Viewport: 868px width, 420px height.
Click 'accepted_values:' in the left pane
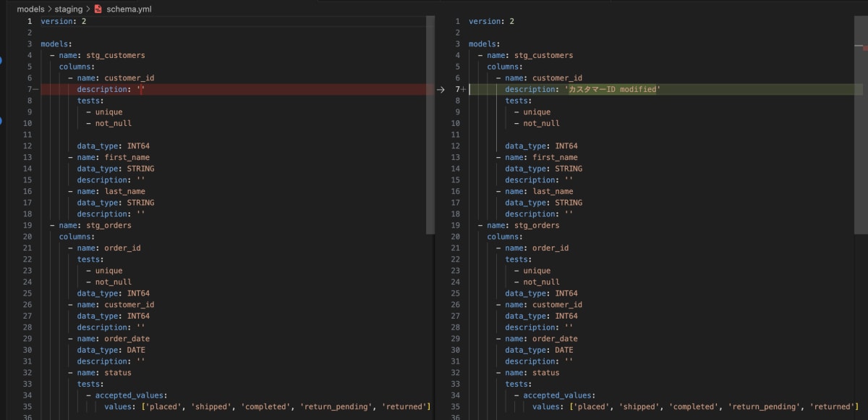(x=132, y=395)
